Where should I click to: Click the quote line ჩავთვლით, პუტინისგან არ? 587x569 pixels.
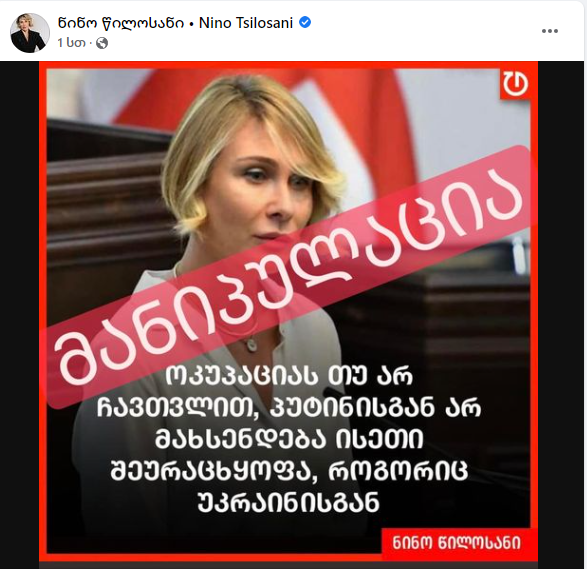tap(289, 407)
